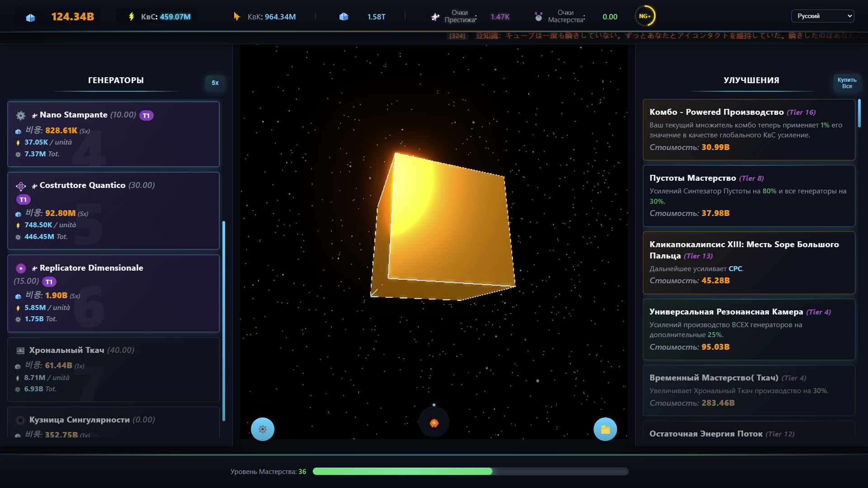Toggle the 5x purchase multiplier
The width and height of the screenshot is (868, 488).
215,83
